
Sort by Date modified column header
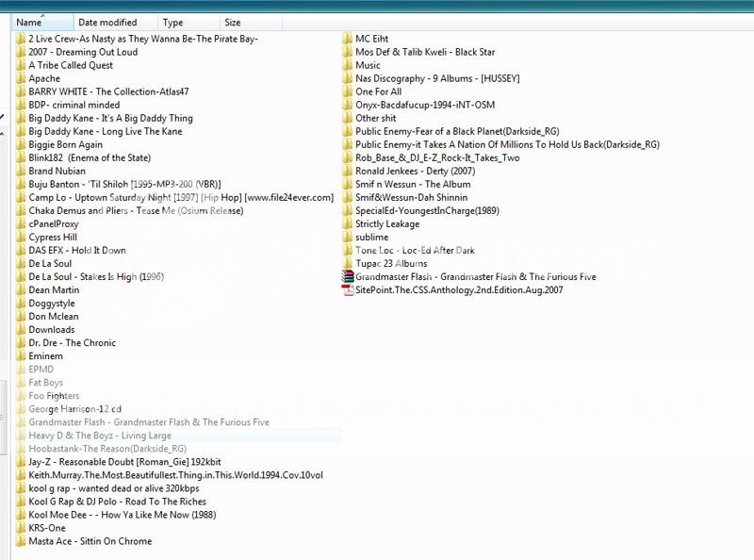pyautogui.click(x=115, y=22)
